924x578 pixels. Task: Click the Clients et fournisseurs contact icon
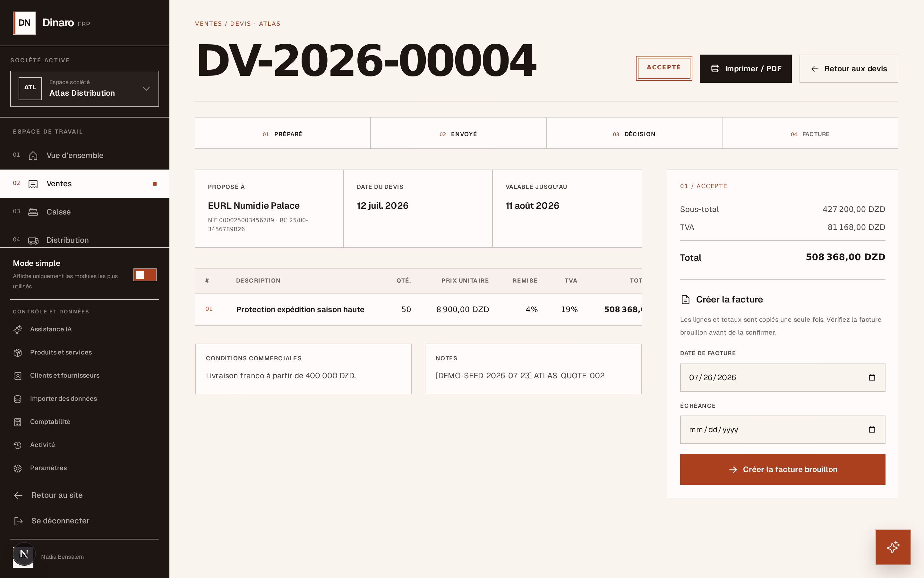point(18,376)
